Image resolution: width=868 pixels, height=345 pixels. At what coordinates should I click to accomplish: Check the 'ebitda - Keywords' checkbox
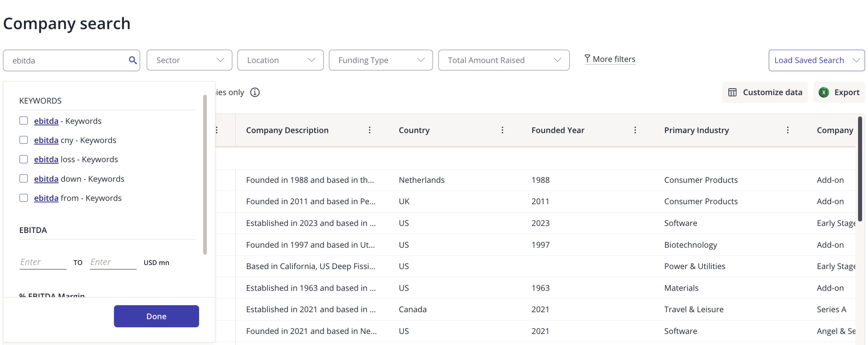pos(24,121)
